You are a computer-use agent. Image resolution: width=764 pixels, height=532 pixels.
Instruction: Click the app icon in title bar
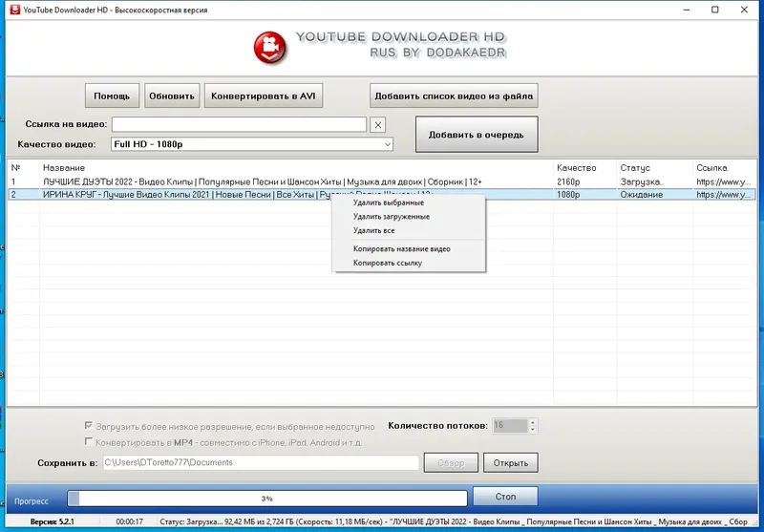coord(15,10)
